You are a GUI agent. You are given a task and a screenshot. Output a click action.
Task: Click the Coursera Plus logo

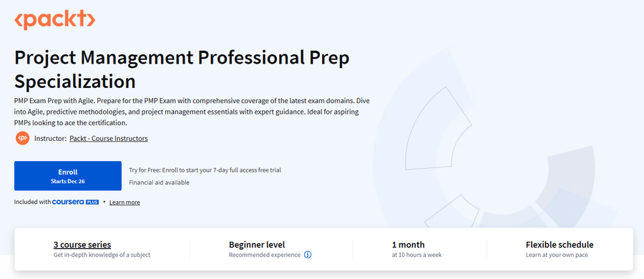click(76, 202)
